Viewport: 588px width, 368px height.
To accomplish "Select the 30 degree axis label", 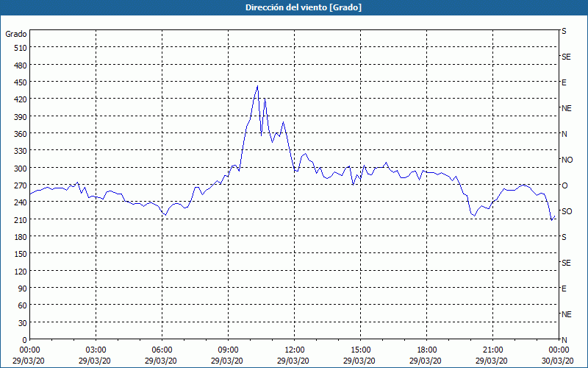I will (x=23, y=323).
